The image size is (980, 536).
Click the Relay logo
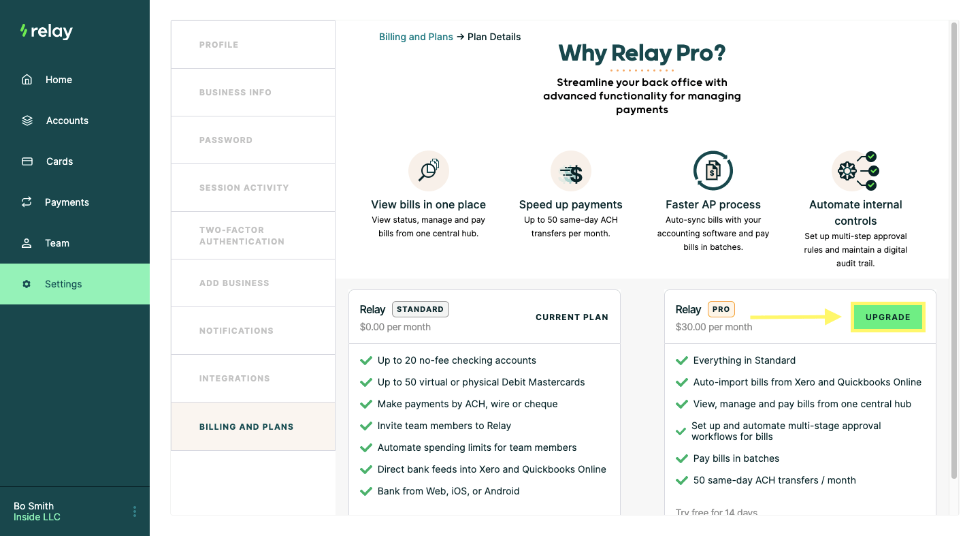click(46, 31)
